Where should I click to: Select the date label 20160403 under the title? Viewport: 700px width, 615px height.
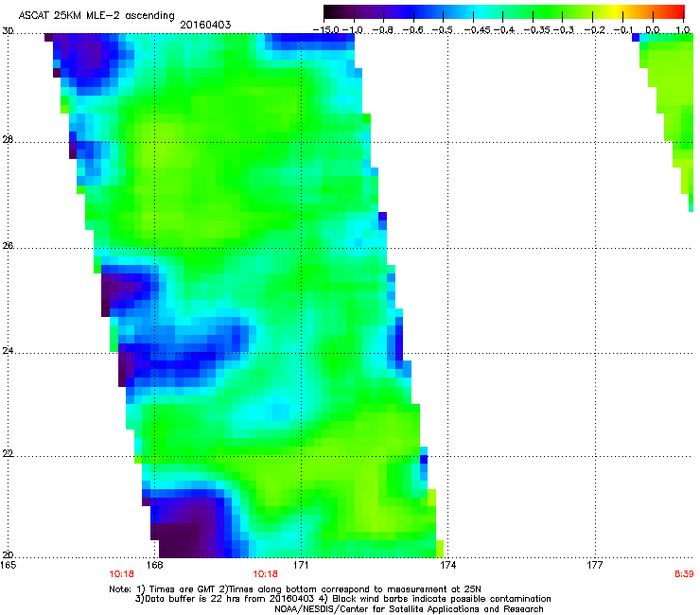point(205,25)
